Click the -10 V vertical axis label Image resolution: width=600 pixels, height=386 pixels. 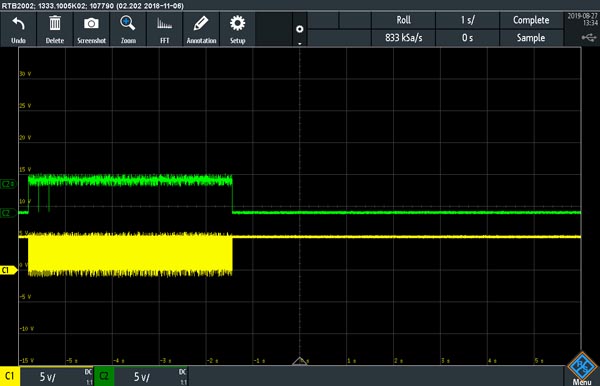tap(26, 329)
